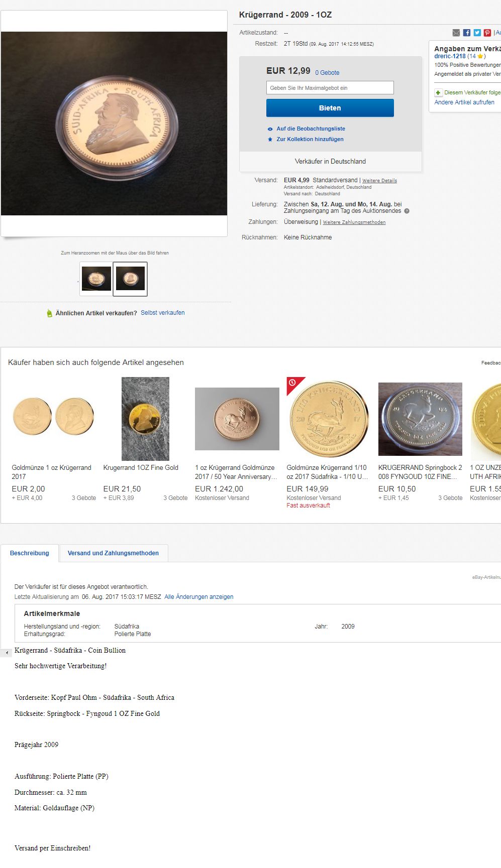The width and height of the screenshot is (501, 868).
Task: Share listing on Facebook icon
Action: (466, 33)
